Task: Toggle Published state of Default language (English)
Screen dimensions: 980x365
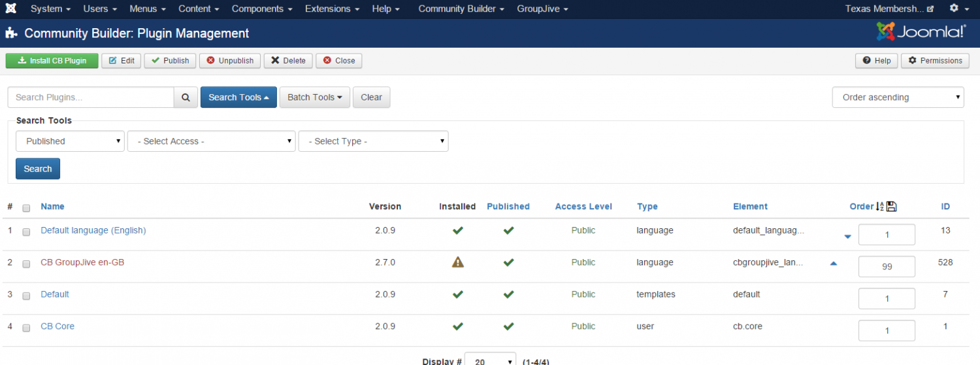Action: coord(508,230)
